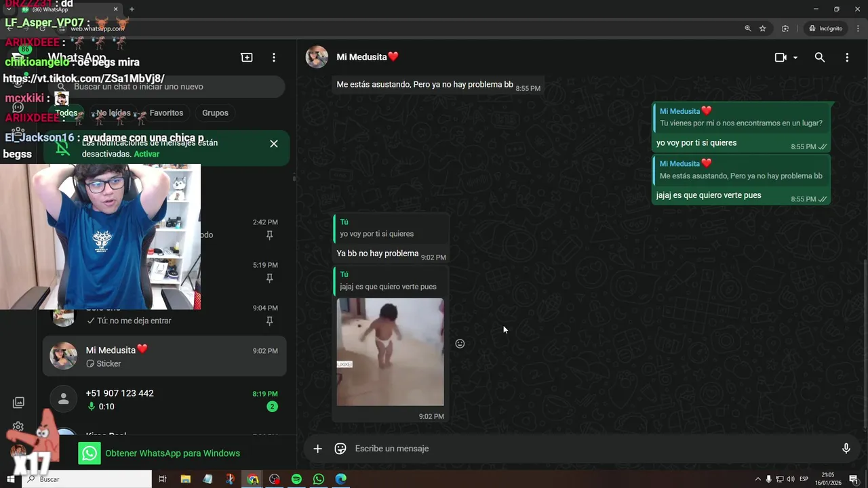Click the ESP language indicator
The width and height of the screenshot is (868, 488).
(804, 479)
